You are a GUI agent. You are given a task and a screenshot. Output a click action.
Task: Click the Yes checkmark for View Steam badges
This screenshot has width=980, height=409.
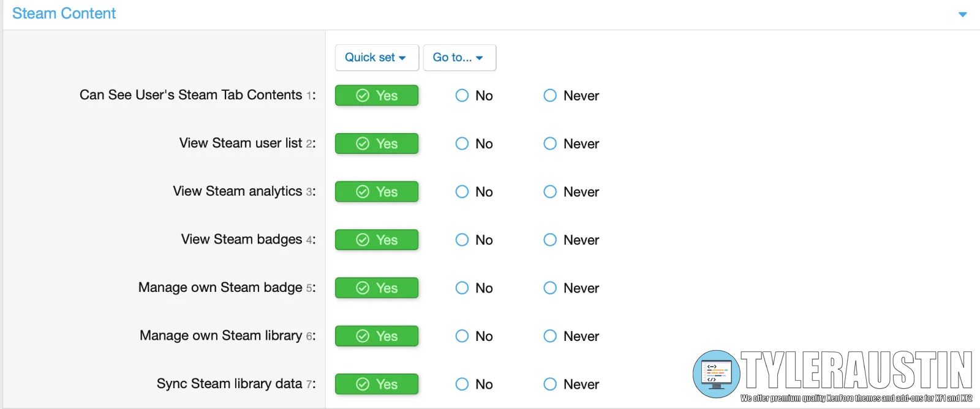click(x=363, y=240)
